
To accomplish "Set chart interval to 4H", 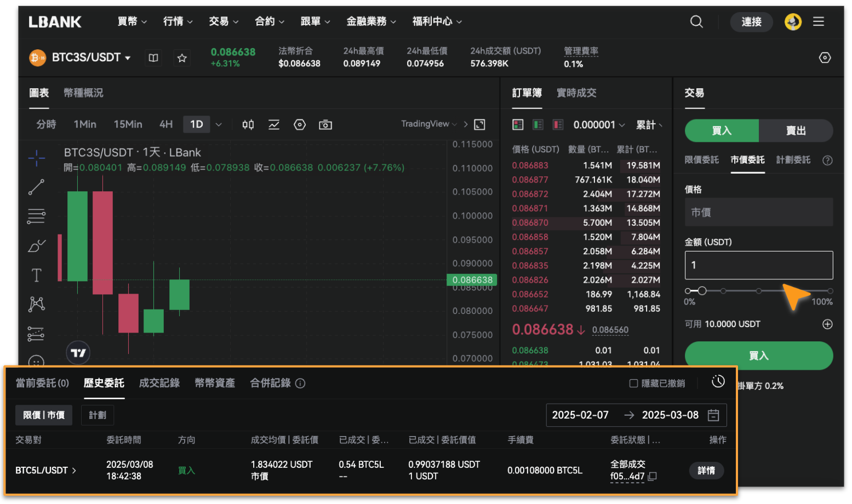I will tap(166, 125).
